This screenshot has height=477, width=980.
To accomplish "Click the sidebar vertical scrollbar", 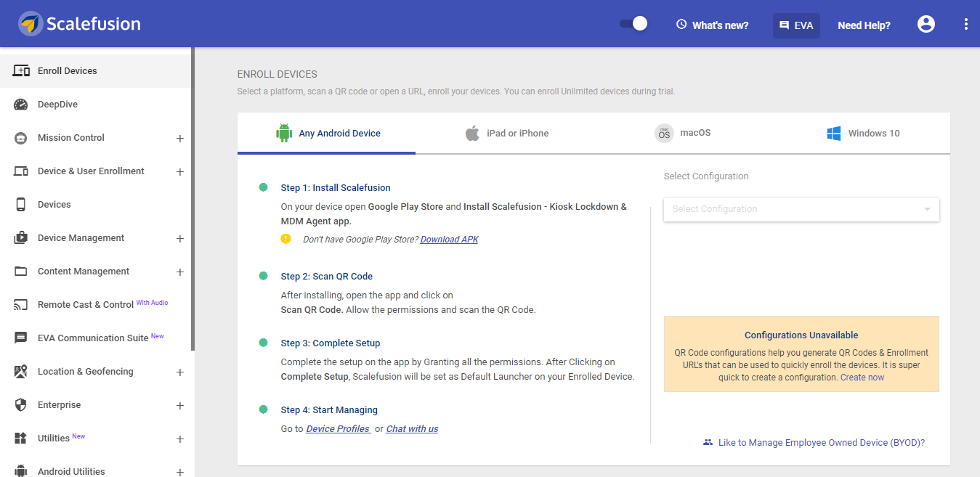I will 193,200.
